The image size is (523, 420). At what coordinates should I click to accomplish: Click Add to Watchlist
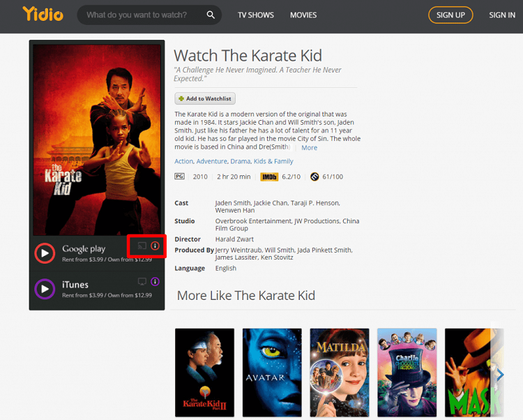[x=205, y=98]
